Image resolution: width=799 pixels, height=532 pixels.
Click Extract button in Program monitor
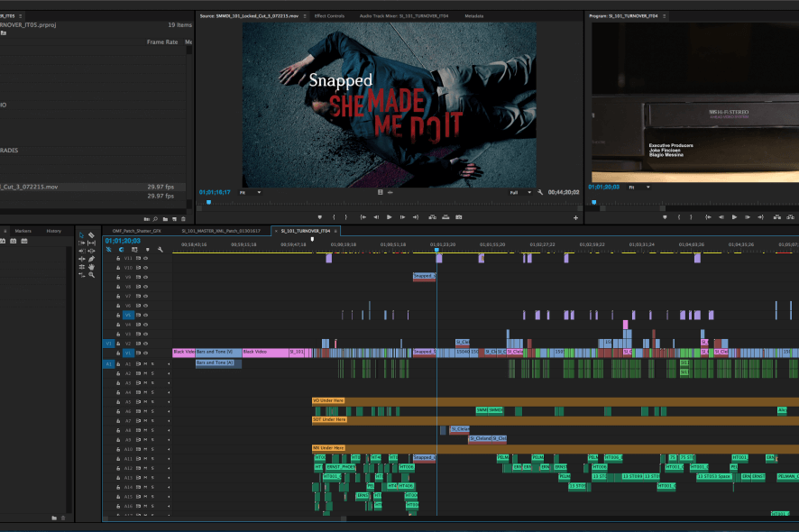[x=790, y=217]
